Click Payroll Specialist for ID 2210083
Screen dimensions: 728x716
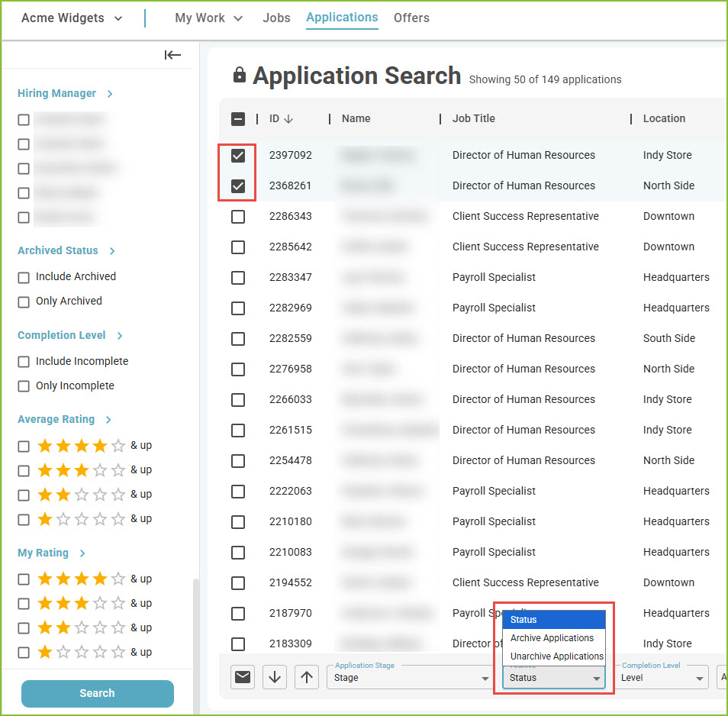click(x=494, y=553)
